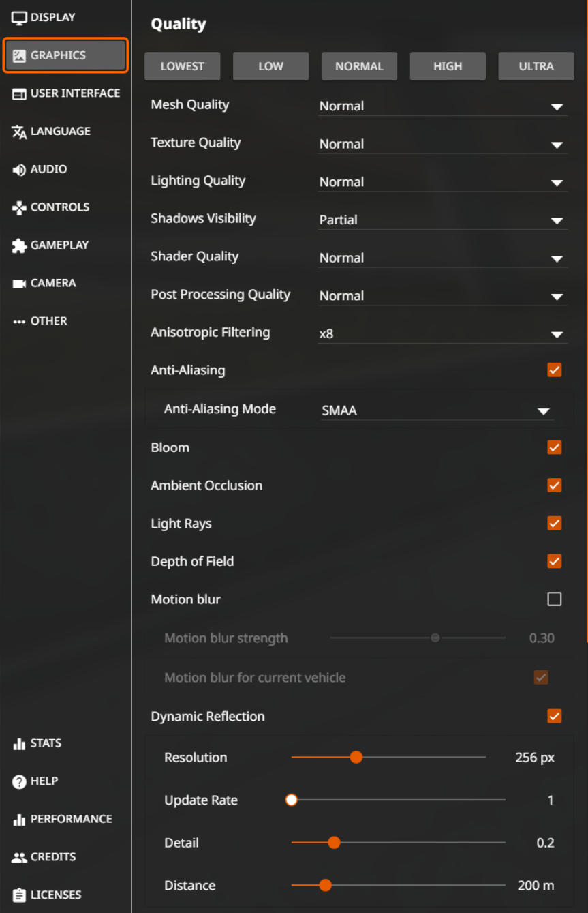Screen dimensions: 588x913
Task: Open the Anti-Aliasing Mode SMAA dropdown
Action: 436,410
